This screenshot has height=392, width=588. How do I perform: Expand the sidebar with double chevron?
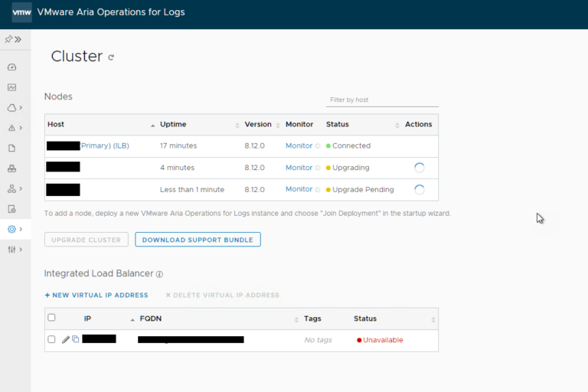pyautogui.click(x=18, y=39)
